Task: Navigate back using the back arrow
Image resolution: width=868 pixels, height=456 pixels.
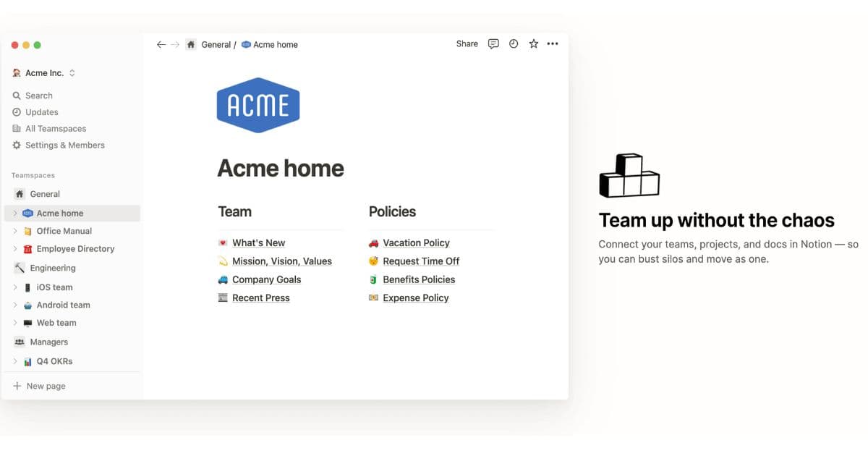Action: click(161, 44)
